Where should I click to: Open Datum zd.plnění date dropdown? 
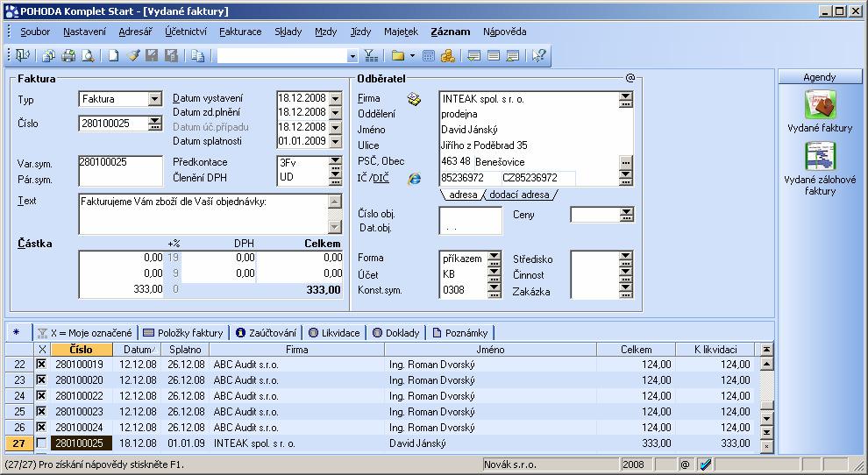(336, 113)
